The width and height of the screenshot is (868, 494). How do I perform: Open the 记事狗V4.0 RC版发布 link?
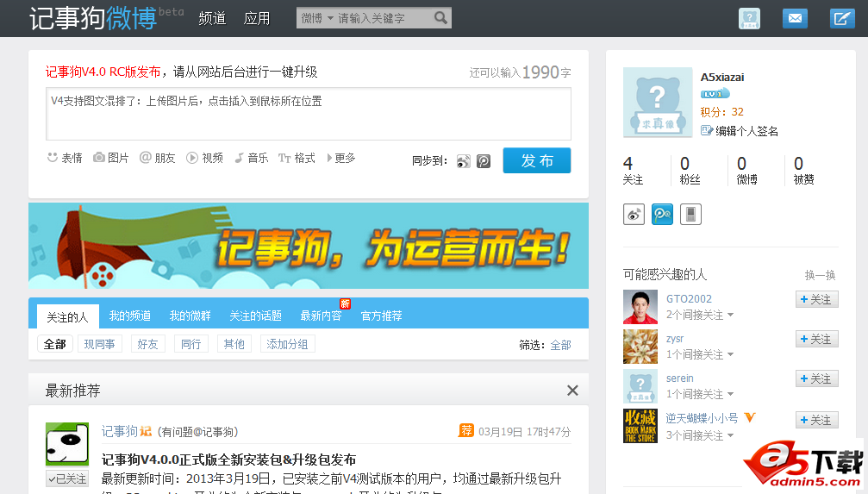point(103,72)
